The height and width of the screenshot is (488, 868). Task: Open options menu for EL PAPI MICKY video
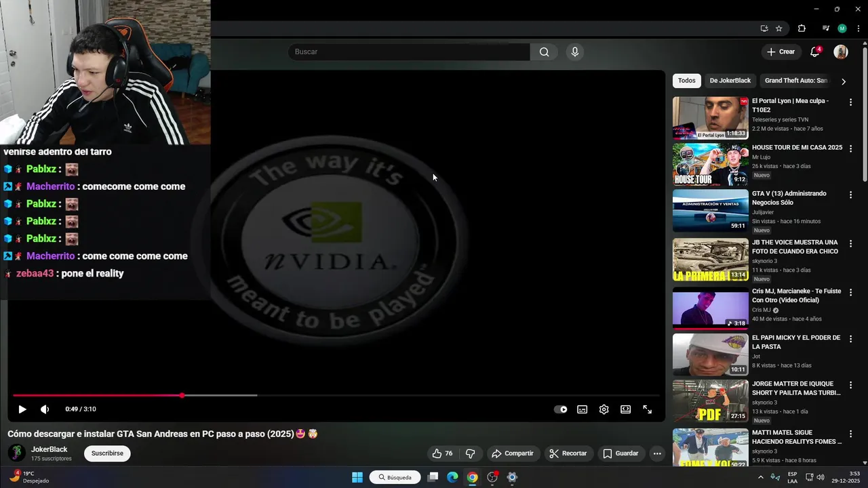tap(850, 339)
